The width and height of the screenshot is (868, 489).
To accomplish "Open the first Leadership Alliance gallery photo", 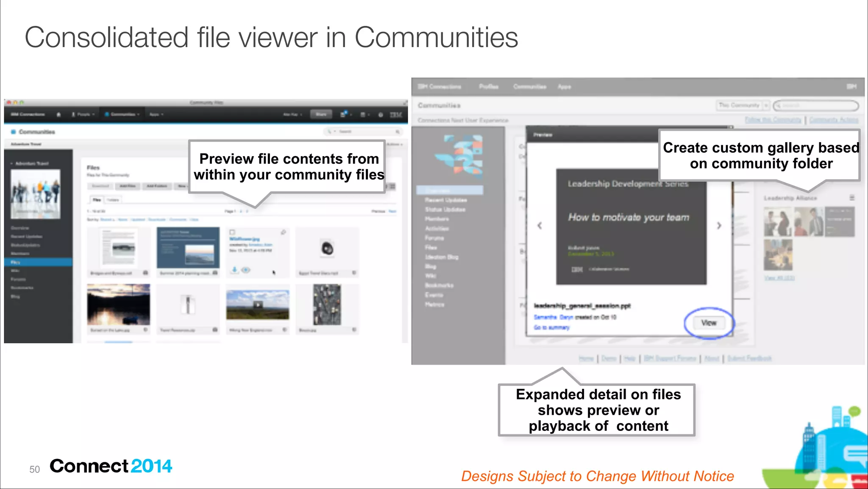I will (x=778, y=221).
